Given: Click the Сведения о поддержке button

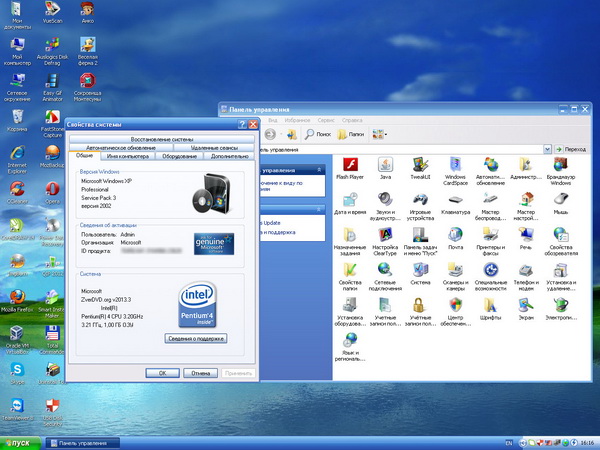Looking at the screenshot, I should 196,339.
